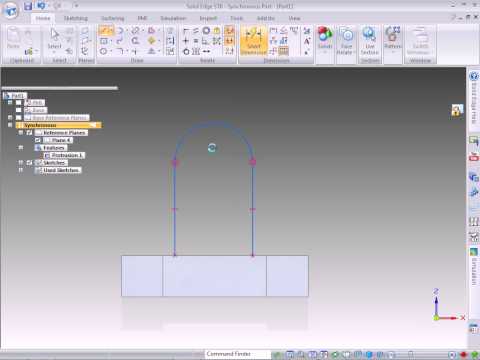Viewport: 480px width, 360px height.
Task: Select the Synchronous header row
Action: pos(58,125)
